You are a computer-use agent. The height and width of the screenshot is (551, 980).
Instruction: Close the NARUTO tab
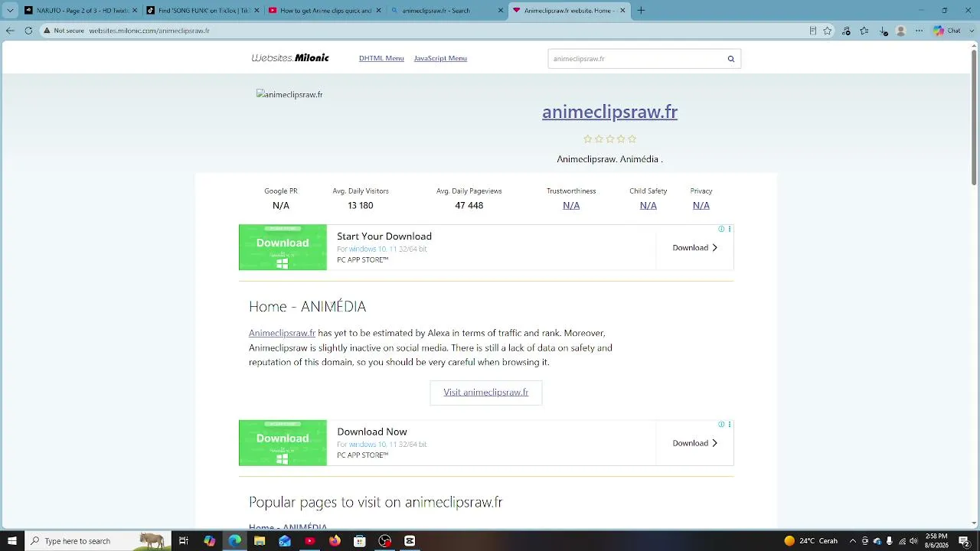pyautogui.click(x=135, y=11)
